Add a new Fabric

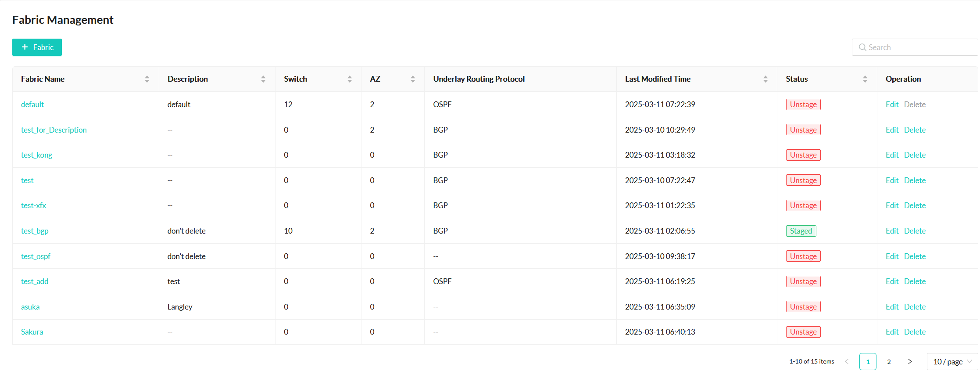coord(37,47)
